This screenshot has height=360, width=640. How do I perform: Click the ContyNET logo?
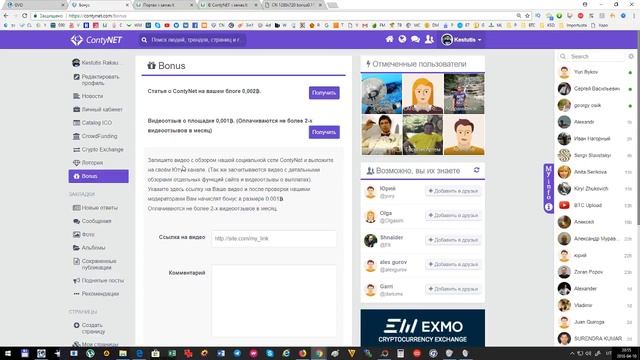pyautogui.click(x=96, y=40)
